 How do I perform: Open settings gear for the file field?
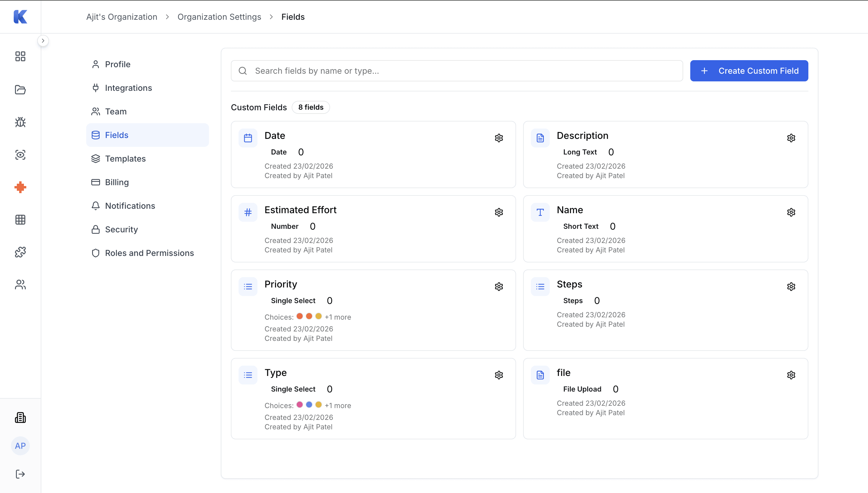click(791, 375)
